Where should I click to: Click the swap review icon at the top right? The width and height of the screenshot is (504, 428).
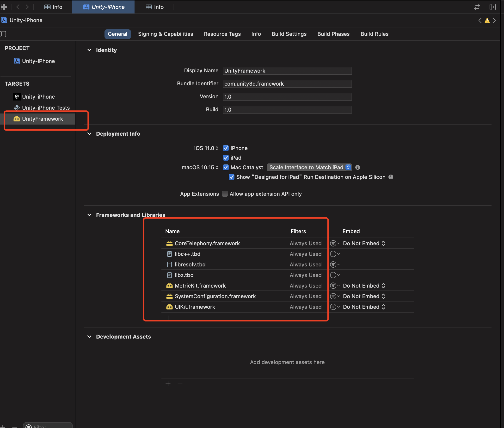tap(477, 7)
